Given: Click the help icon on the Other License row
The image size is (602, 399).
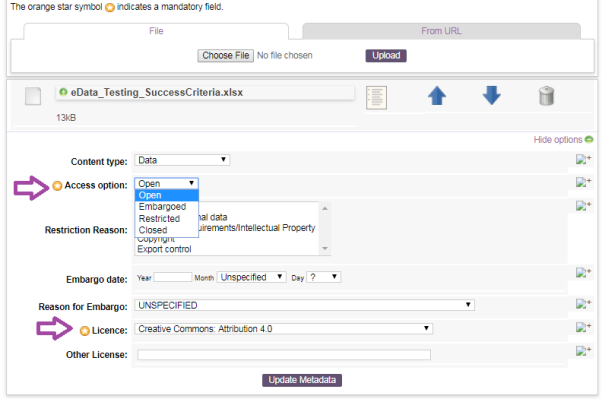Looking at the screenshot, I should (x=584, y=351).
